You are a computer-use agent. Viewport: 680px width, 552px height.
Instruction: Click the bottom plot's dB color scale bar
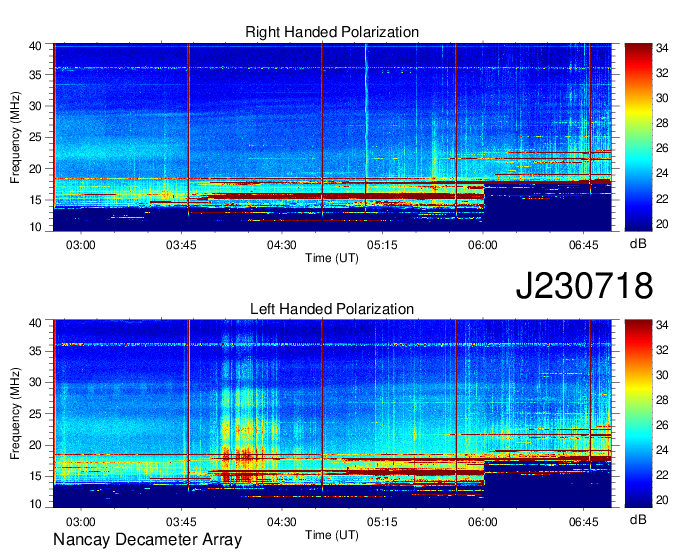coord(638,413)
